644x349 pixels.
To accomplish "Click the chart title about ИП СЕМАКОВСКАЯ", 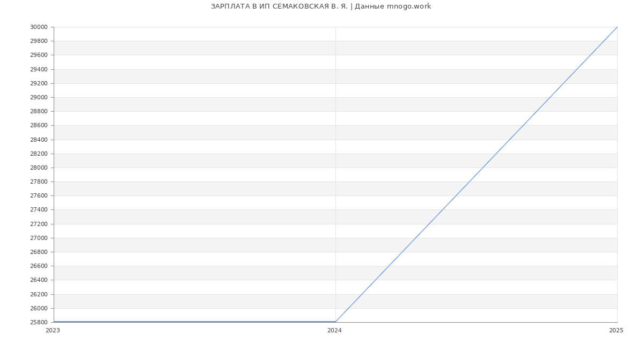I will 320,6.
